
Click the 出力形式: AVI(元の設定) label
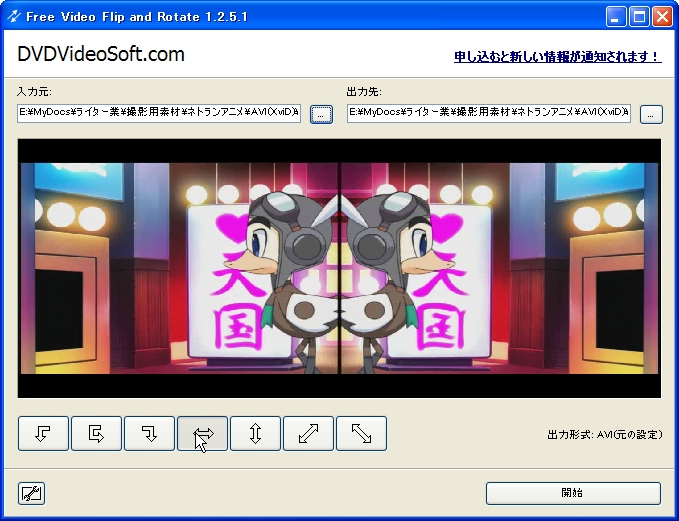point(605,434)
